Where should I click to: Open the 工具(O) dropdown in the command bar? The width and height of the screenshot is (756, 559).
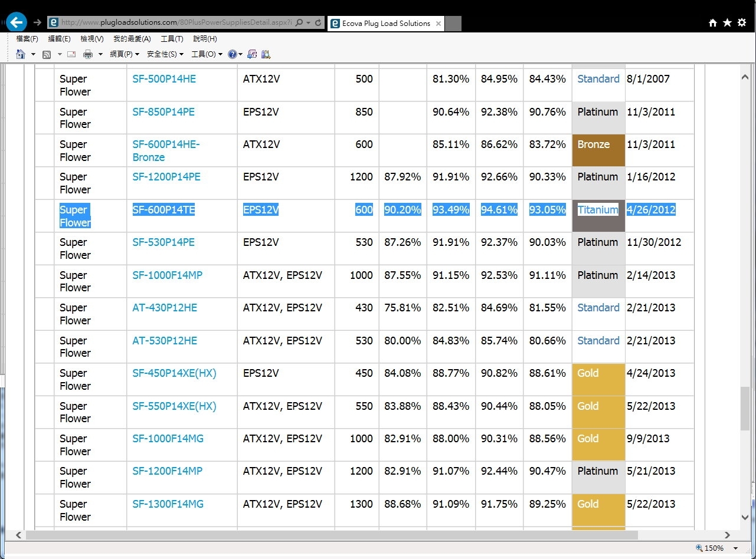[207, 54]
